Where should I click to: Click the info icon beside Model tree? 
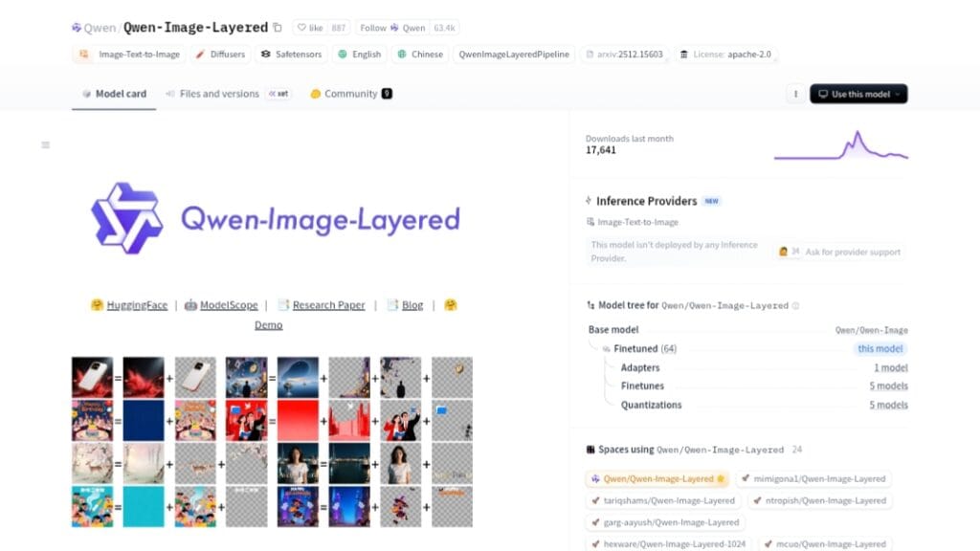coord(796,306)
